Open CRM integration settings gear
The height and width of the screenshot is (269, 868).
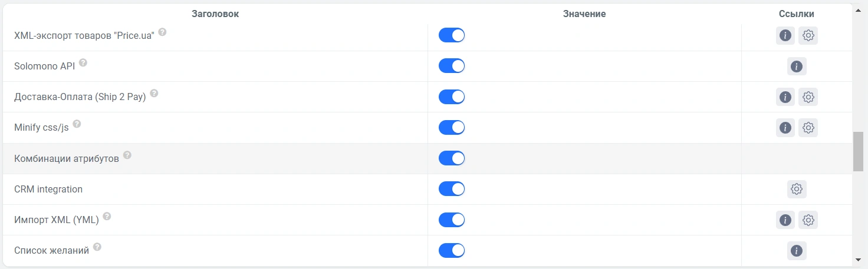pyautogui.click(x=797, y=189)
